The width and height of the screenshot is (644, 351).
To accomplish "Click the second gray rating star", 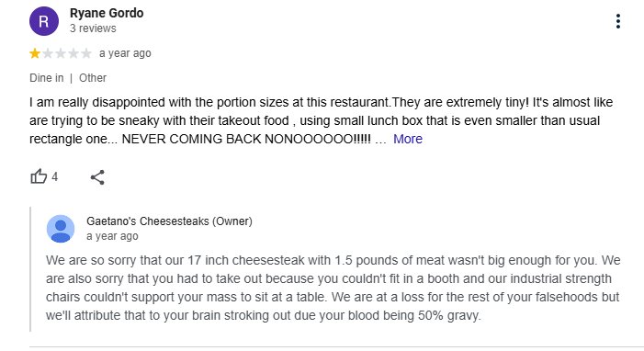I will [x=48, y=53].
